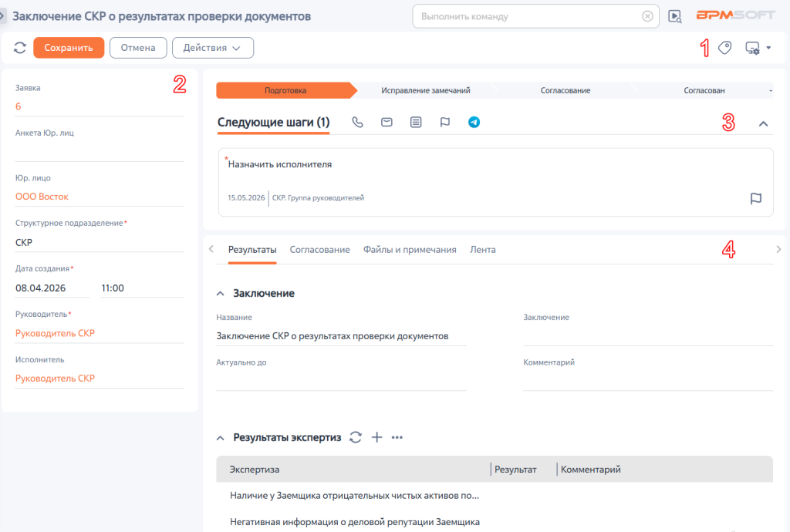Select the Согласован stage

[x=704, y=91]
